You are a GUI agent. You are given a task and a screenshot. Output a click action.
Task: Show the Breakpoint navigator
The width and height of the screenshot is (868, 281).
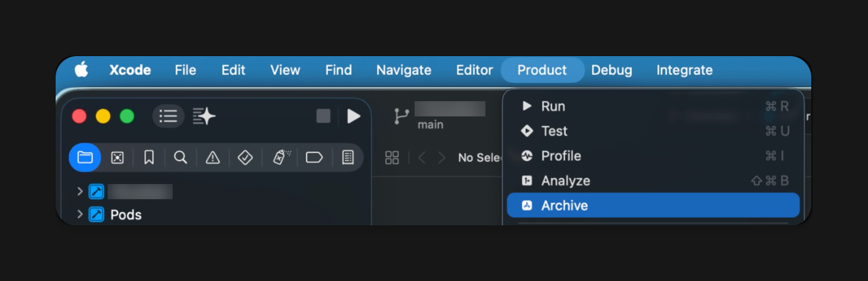click(314, 157)
